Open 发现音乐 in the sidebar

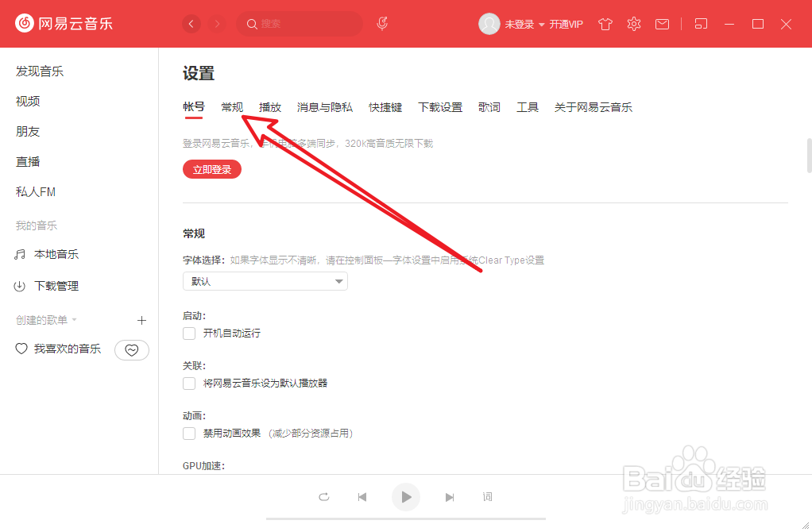(x=40, y=71)
